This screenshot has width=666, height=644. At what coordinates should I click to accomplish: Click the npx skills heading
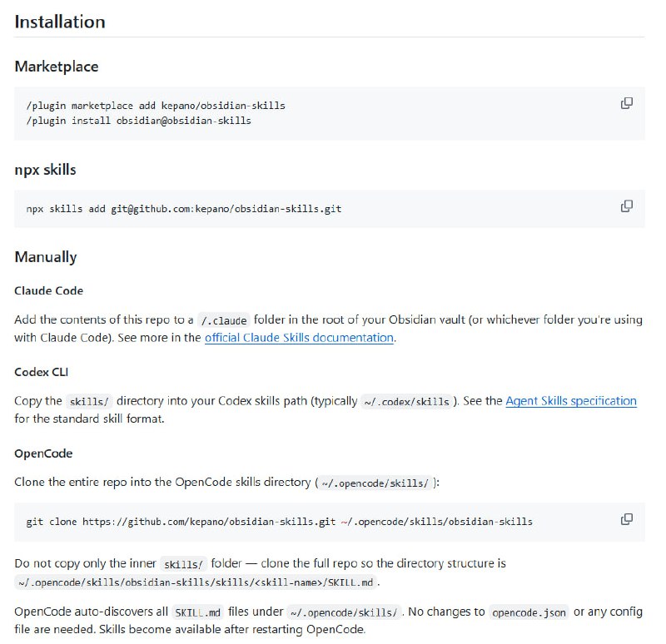(x=44, y=170)
